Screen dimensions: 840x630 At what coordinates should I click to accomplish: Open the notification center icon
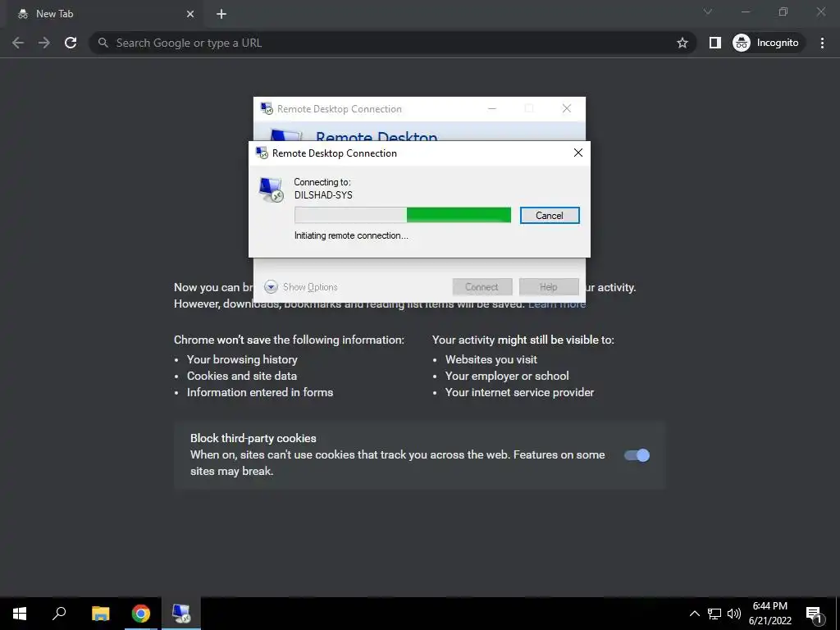(815, 614)
